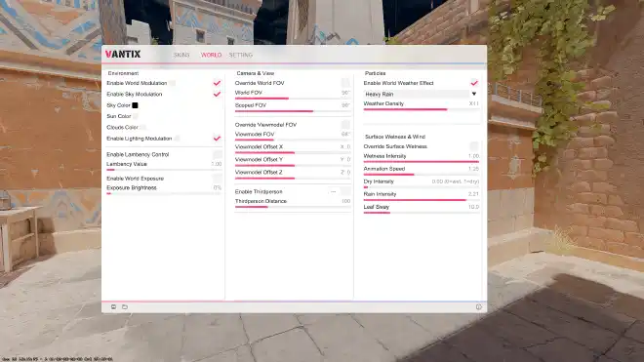The height and width of the screenshot is (362, 644).
Task: Click the Exposure Brightness value 0%
Action: click(x=218, y=187)
